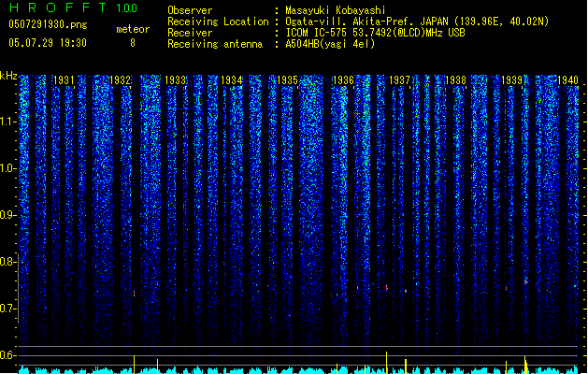This screenshot has height=374, width=588.
Task: Click the 1936 time marker
Action: click(x=343, y=80)
